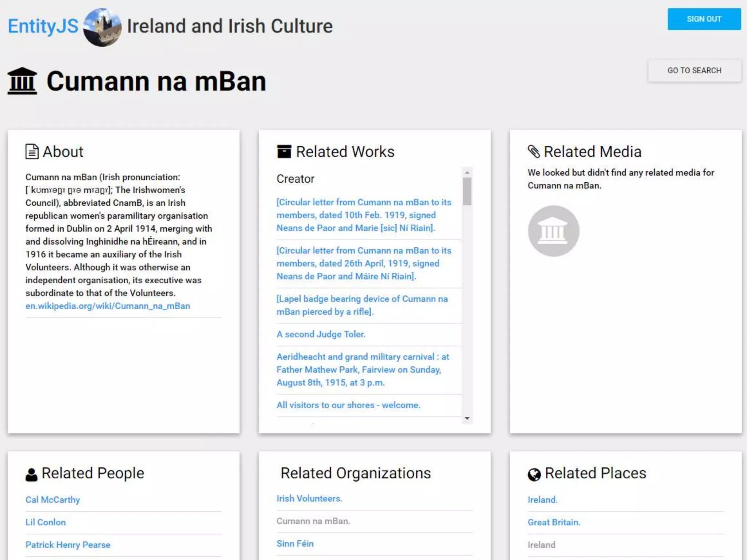The height and width of the screenshot is (560, 747).
Task: Click the gray circular institution placeholder image
Action: click(553, 231)
